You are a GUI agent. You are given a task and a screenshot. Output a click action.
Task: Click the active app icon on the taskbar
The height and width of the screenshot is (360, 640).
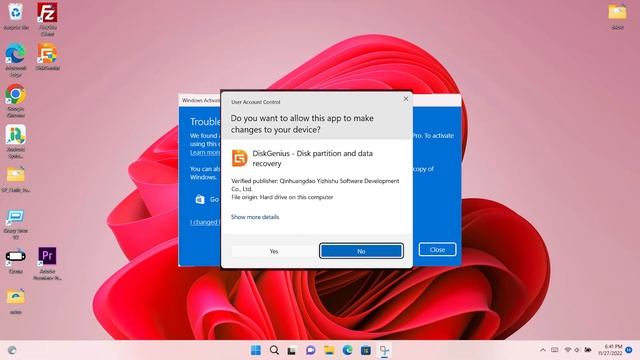tap(384, 351)
